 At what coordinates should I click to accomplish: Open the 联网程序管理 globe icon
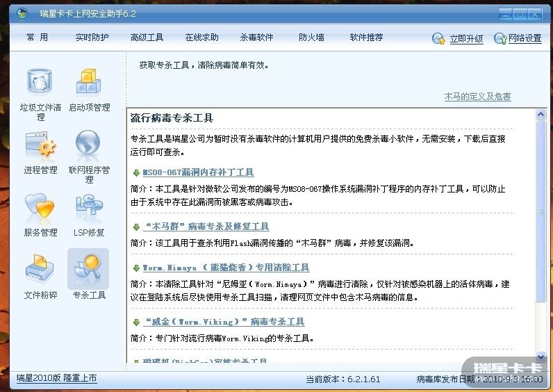[x=88, y=142]
